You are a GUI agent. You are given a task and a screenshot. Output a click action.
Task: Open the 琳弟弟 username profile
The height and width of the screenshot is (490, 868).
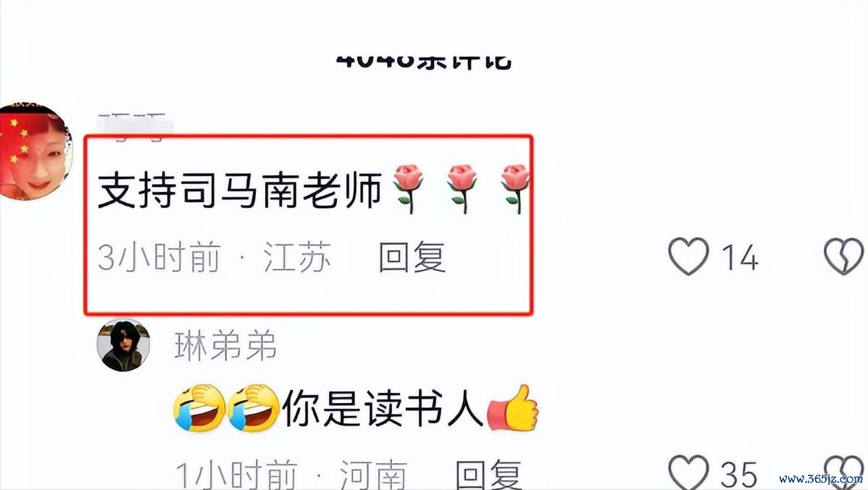pos(225,346)
